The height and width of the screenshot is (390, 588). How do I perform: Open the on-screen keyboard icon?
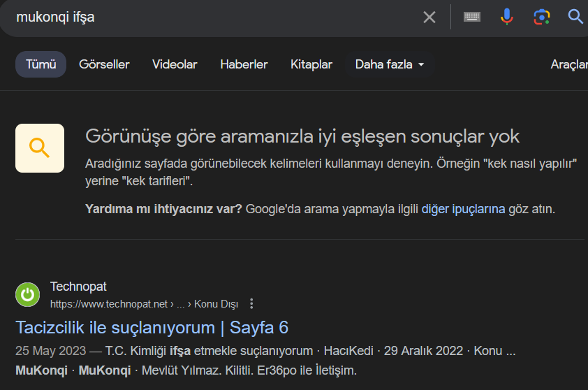(x=472, y=17)
